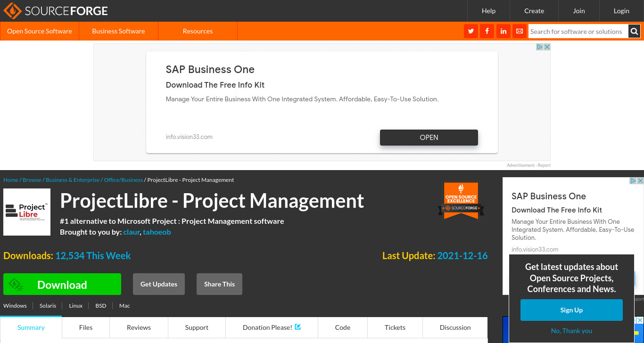The image size is (644, 343).
Task: Click the Office/Business breadcrumb link
Action: click(x=123, y=180)
